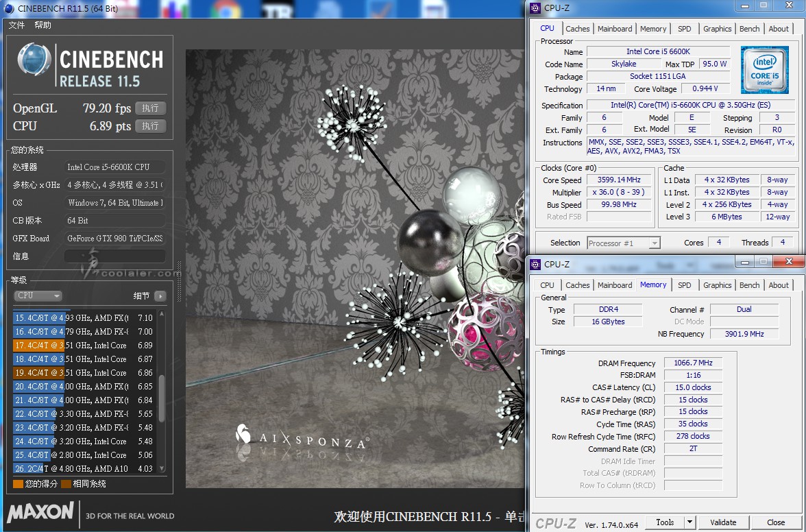The height and width of the screenshot is (532, 806).
Task: Open the Caches tab in the lower CPU-Z window
Action: [x=578, y=285]
